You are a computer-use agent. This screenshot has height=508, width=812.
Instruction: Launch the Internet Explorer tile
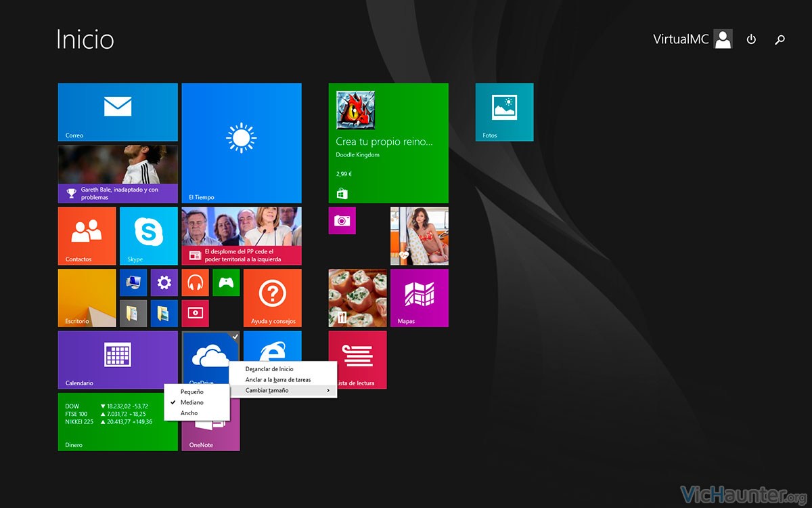[273, 347]
